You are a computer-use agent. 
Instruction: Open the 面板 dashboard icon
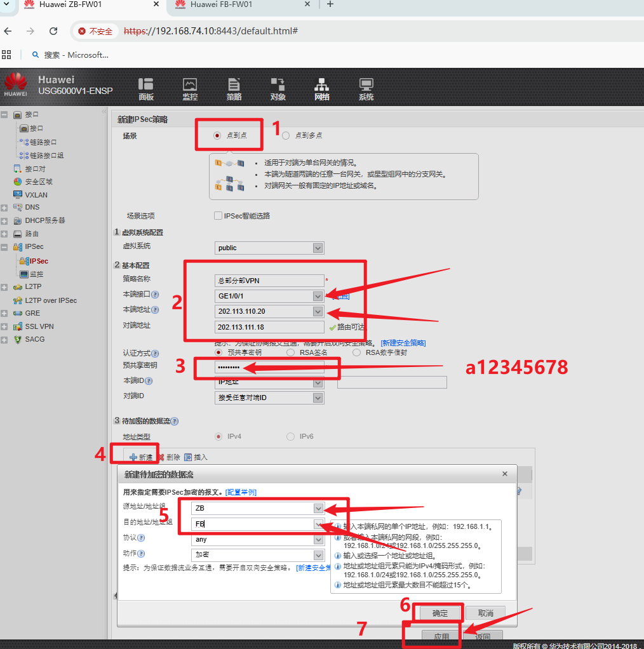pyautogui.click(x=146, y=89)
